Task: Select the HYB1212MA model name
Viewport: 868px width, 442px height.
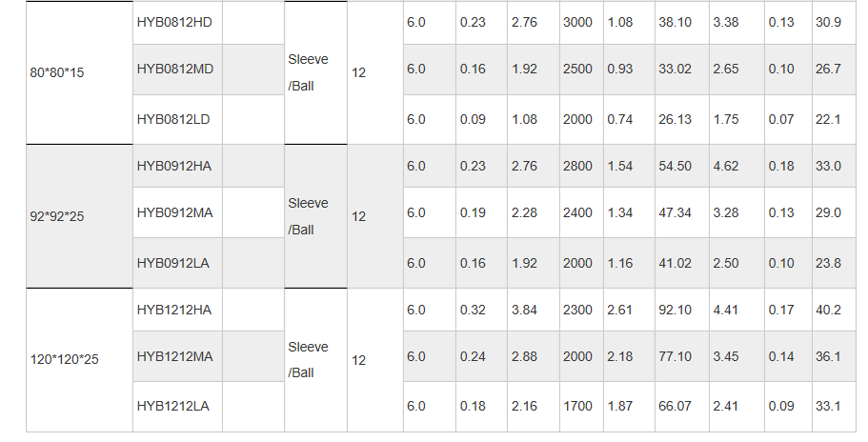Action: point(174,356)
